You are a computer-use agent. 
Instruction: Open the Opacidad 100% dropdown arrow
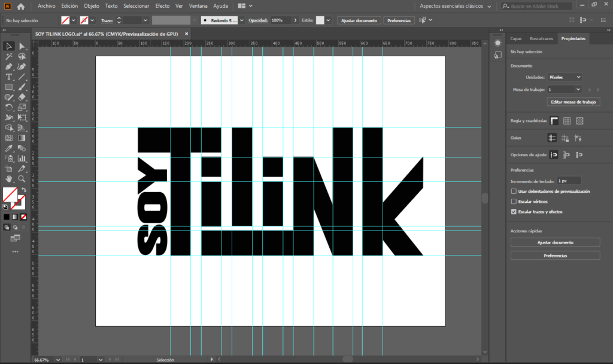(x=294, y=20)
